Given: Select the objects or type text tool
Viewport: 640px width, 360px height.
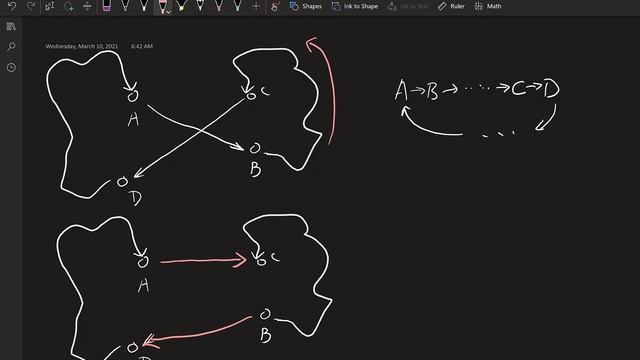Looking at the screenshot, I should pyautogui.click(x=50, y=6).
